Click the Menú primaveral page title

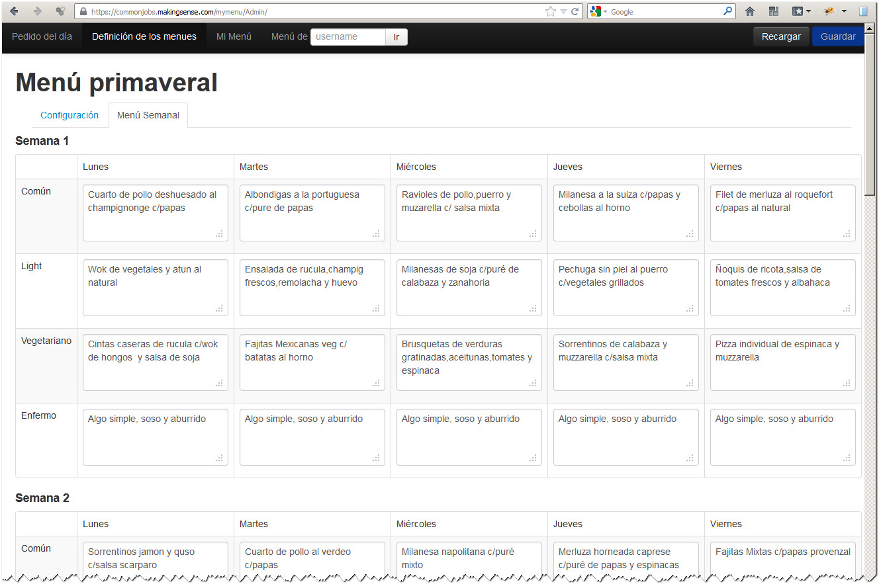(x=116, y=83)
